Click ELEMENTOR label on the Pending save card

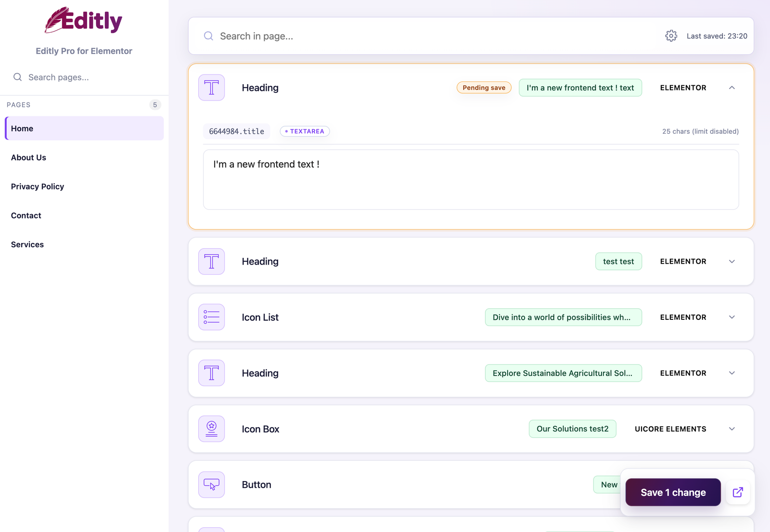pos(683,88)
